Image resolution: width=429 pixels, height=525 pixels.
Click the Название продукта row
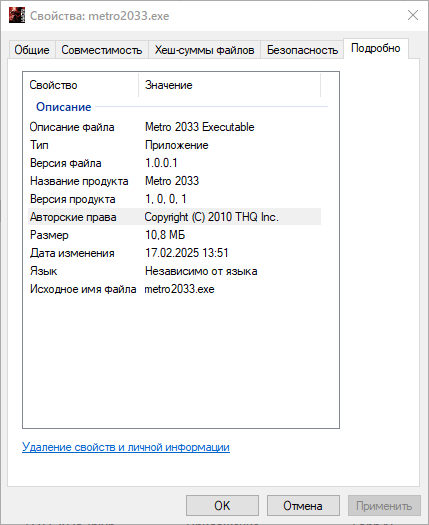(x=174, y=181)
